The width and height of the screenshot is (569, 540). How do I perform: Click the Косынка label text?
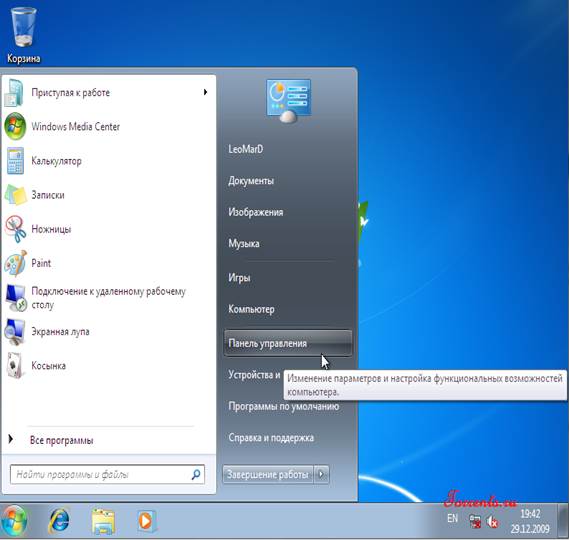point(49,365)
